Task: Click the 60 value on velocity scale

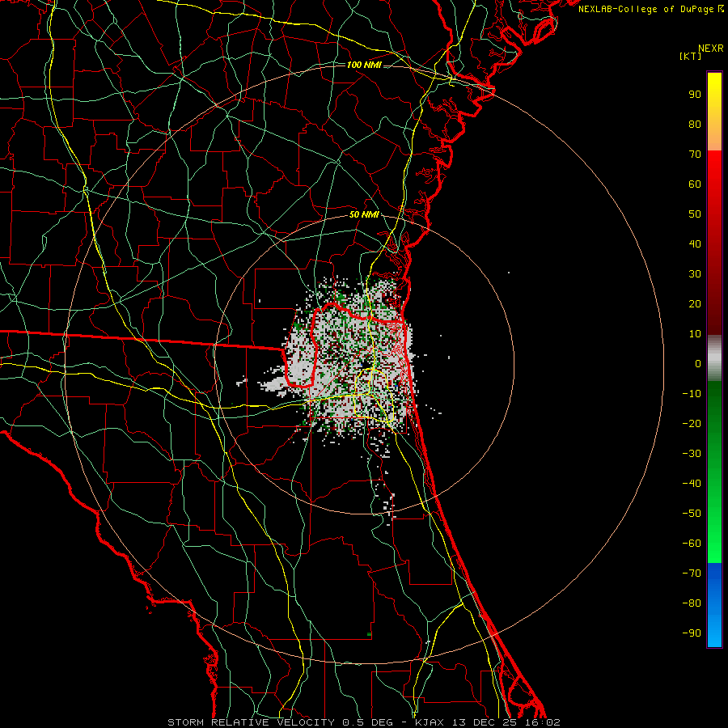Action: [695, 184]
